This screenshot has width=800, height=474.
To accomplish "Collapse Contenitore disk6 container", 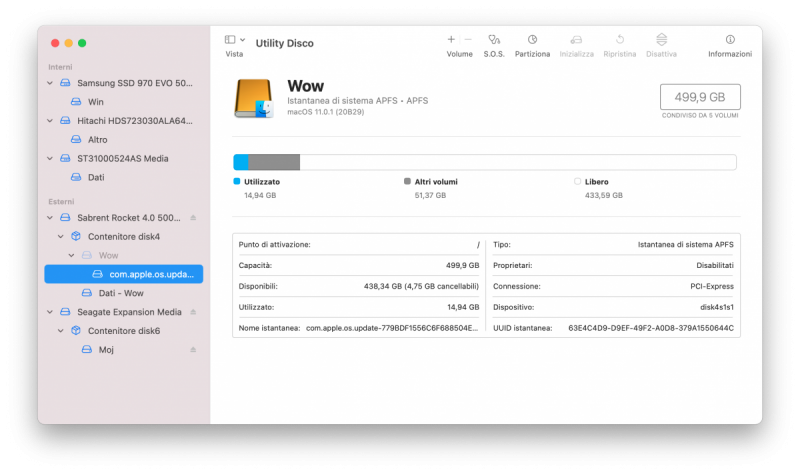I will [x=61, y=331].
